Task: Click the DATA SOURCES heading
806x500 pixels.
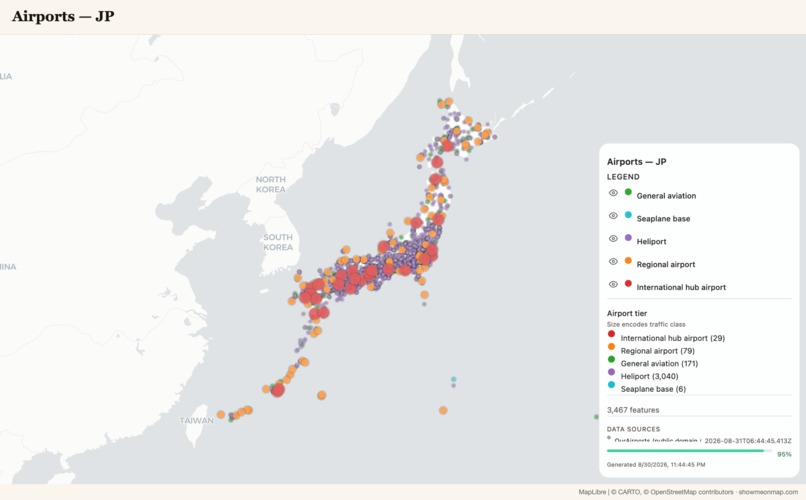Action: (x=633, y=429)
